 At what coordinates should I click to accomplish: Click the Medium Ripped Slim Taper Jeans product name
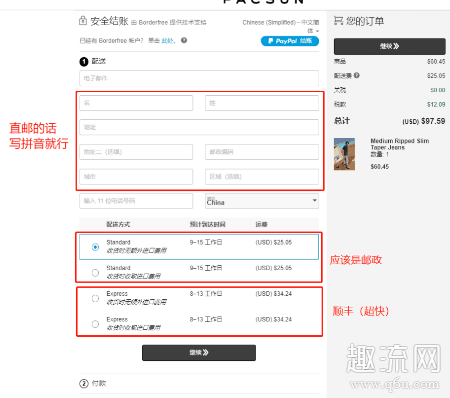click(400, 144)
